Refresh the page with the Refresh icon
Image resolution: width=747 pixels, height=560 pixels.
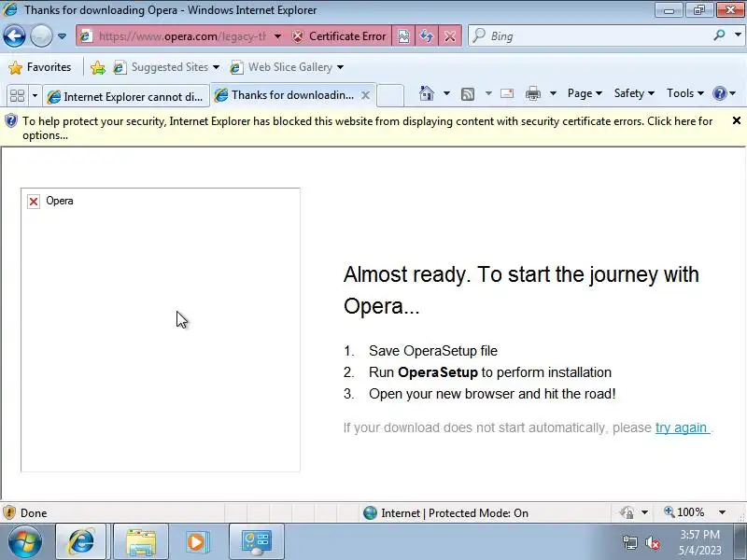coord(427,36)
